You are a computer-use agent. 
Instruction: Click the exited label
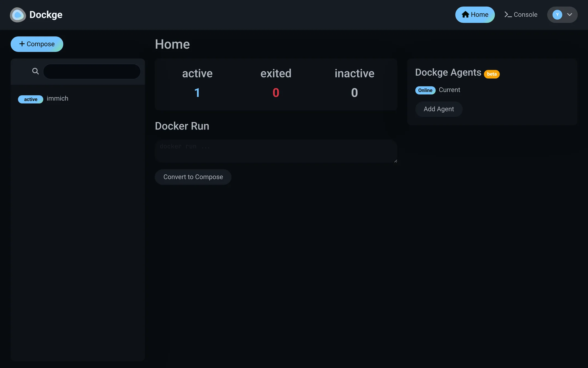[276, 74]
